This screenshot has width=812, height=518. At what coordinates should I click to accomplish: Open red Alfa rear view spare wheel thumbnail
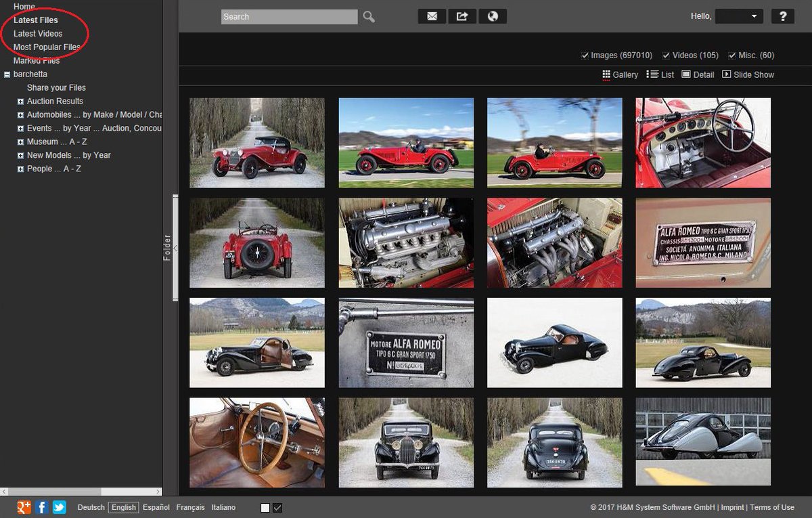click(x=257, y=243)
